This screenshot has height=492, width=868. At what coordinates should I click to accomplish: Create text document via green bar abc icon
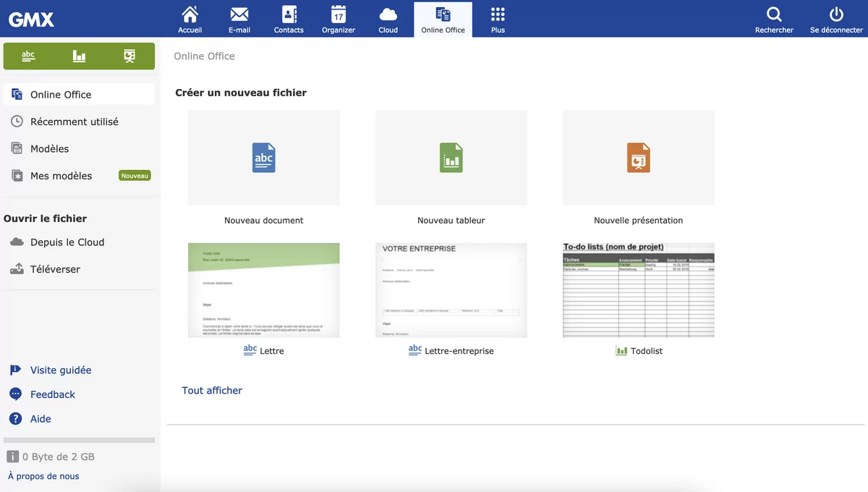tap(28, 56)
